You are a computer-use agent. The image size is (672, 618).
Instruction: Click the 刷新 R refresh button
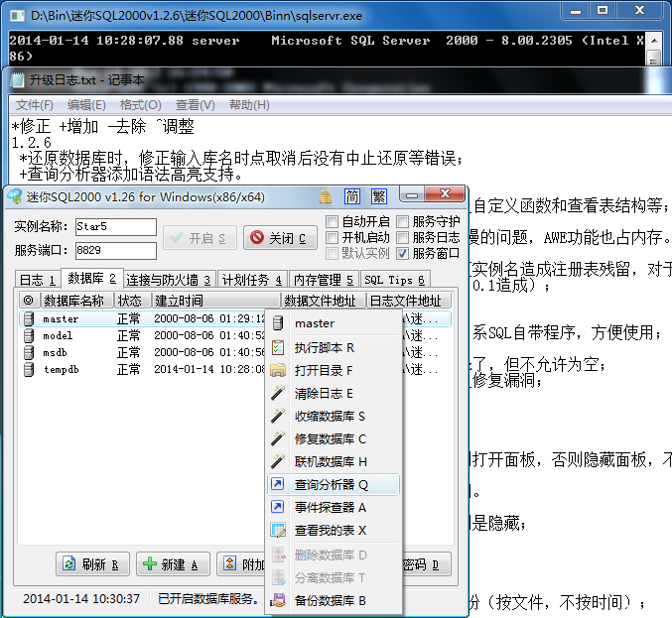click(x=92, y=564)
